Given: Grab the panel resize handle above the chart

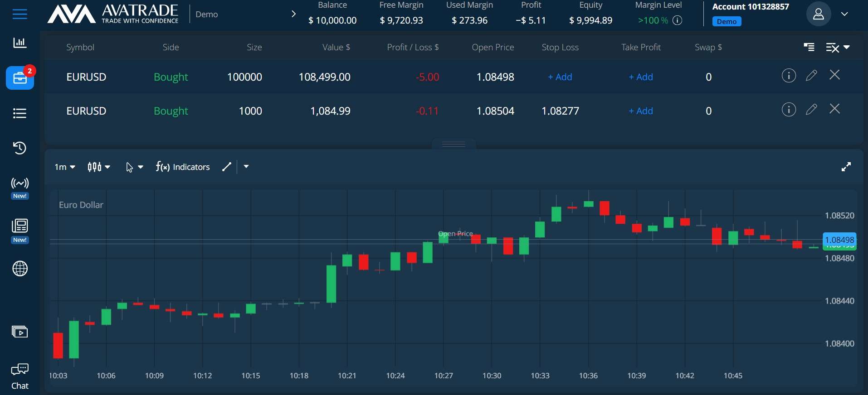Looking at the screenshot, I should click(x=454, y=144).
